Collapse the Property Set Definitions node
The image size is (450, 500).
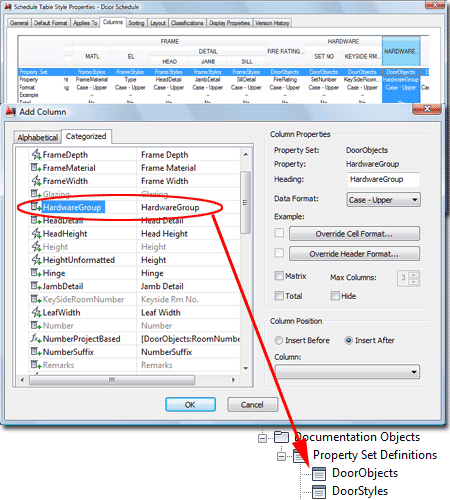(x=281, y=456)
